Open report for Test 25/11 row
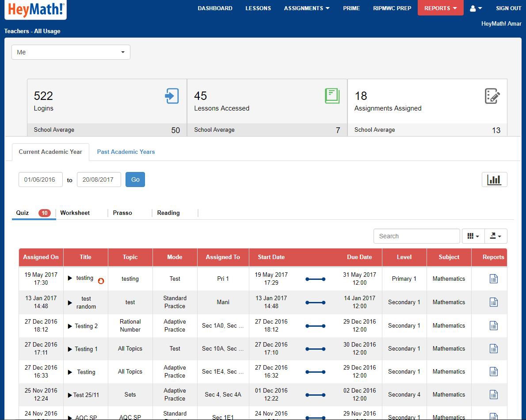 coord(493,394)
